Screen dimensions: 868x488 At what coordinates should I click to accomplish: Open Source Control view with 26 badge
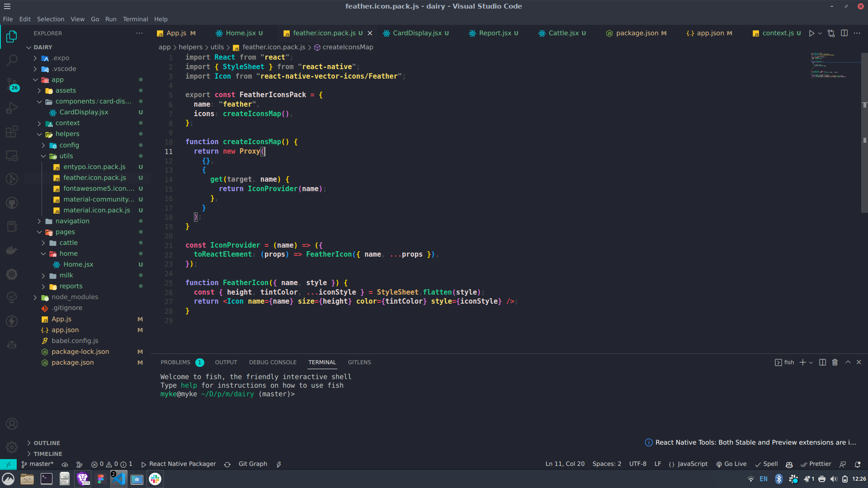coord(12,84)
